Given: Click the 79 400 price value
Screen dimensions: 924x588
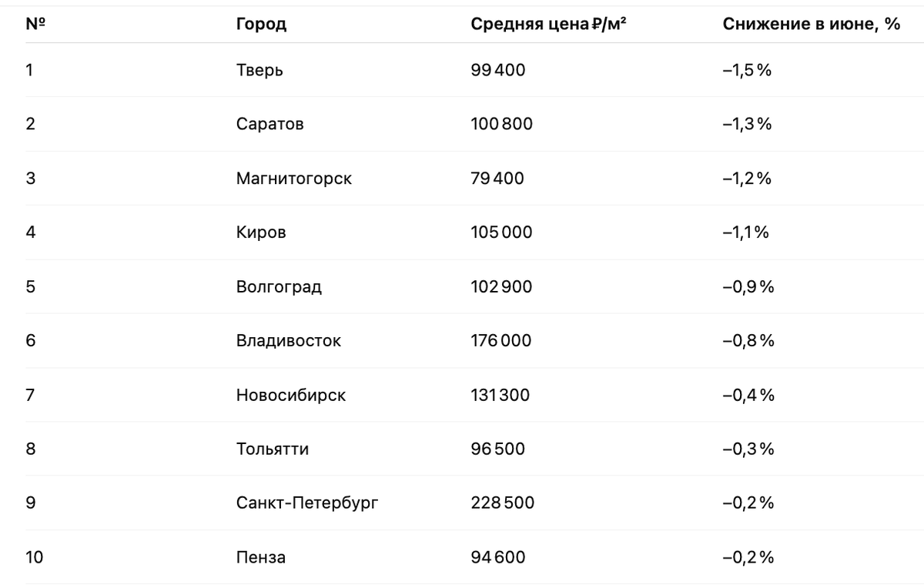Looking at the screenshot, I should click(497, 179).
